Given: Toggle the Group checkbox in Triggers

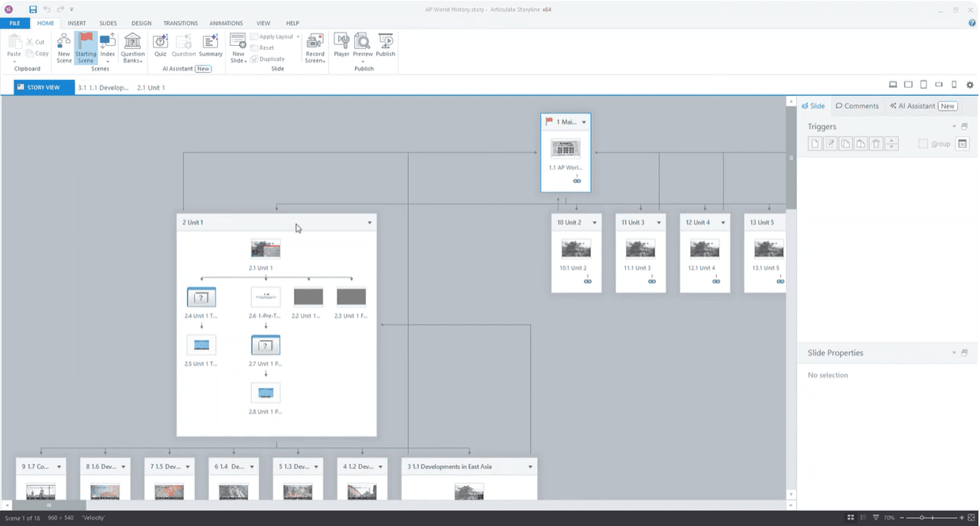Looking at the screenshot, I should (923, 143).
